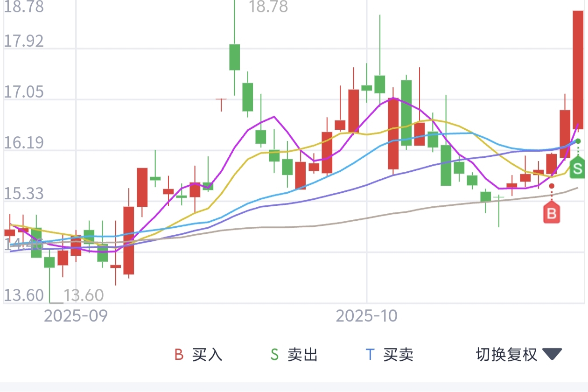Open the 切换复权 dropdown arrow
Viewport: 588px width, 392px height.
click(552, 355)
